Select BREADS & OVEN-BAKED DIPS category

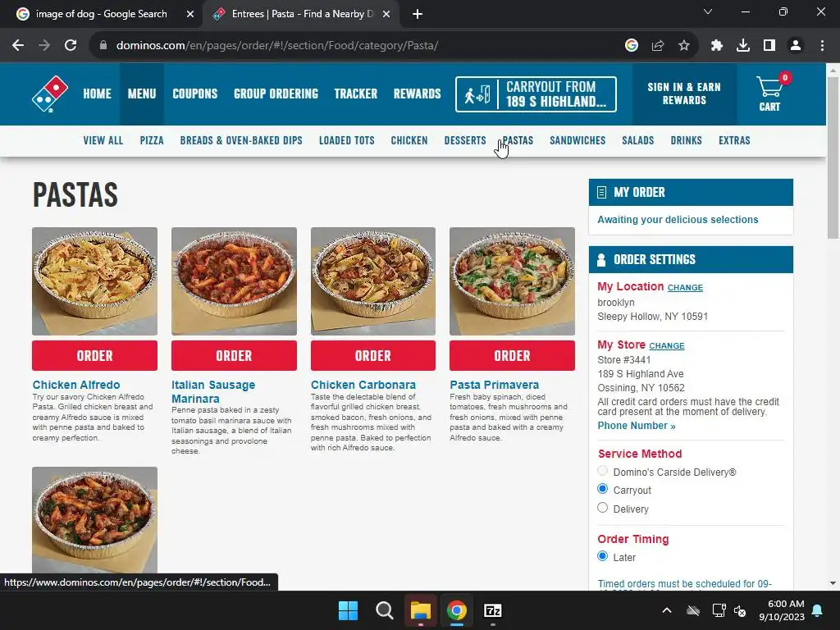tap(241, 140)
